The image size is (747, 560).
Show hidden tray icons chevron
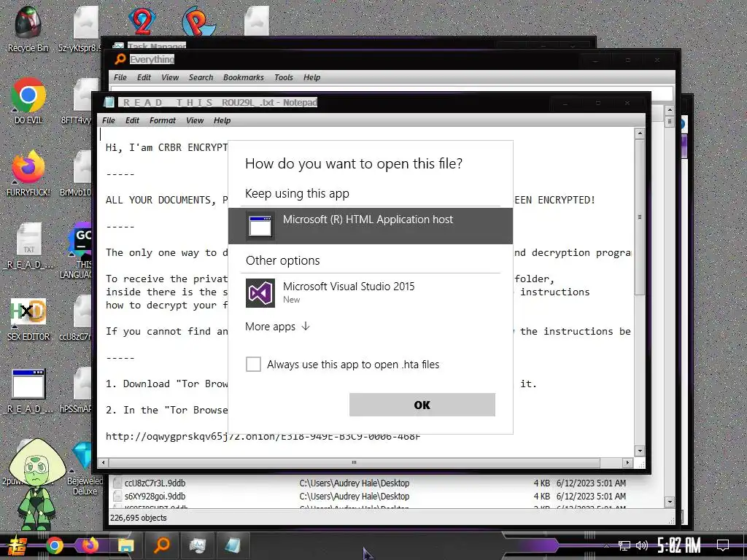point(606,546)
